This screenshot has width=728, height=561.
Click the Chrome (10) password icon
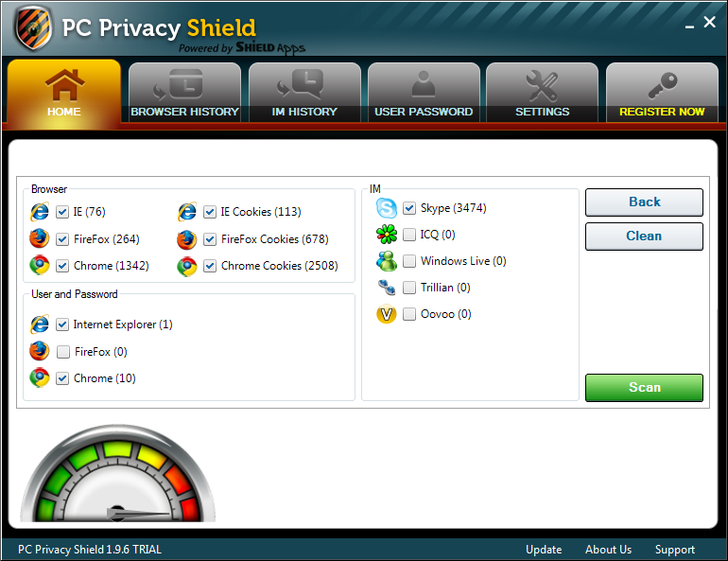(40, 377)
